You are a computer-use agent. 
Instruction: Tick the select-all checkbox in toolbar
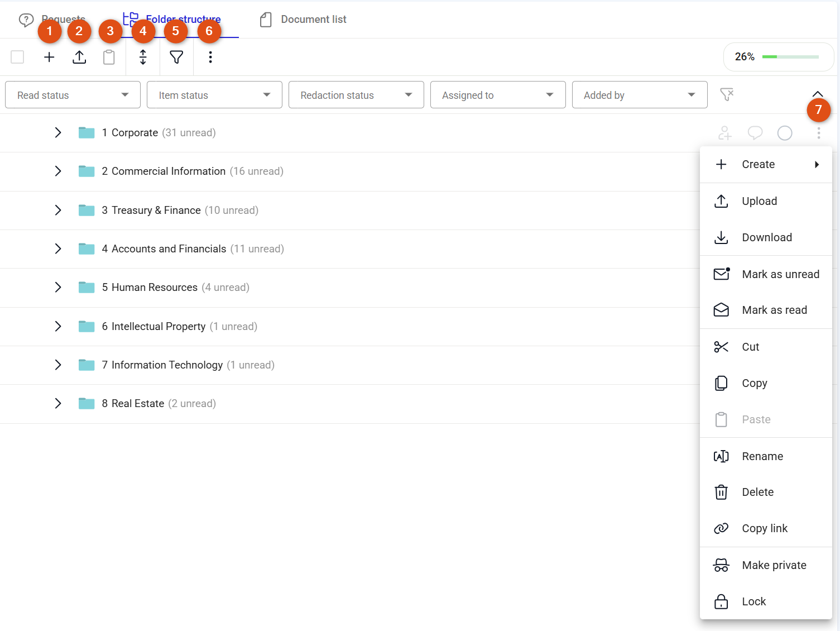(x=17, y=57)
